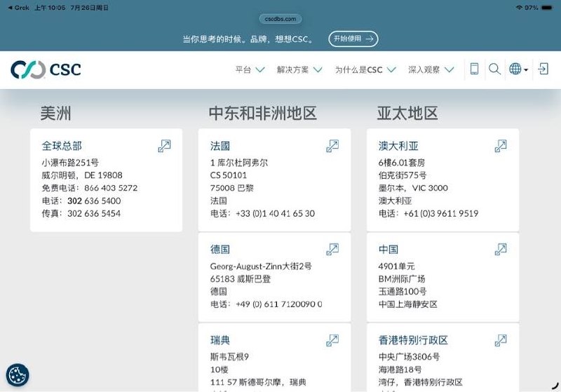The image size is (561, 392).
Task: Click the 中东和非洲地区 region heading
Action: [263, 114]
